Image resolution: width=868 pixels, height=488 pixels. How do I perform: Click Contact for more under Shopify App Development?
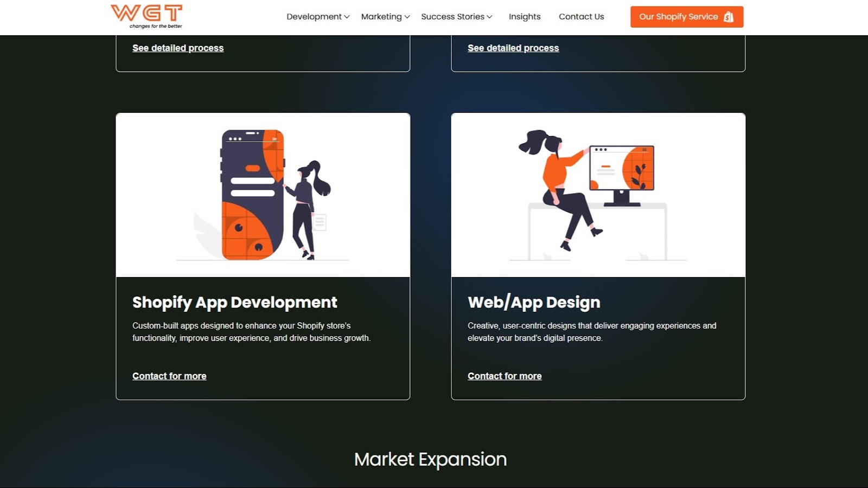169,376
